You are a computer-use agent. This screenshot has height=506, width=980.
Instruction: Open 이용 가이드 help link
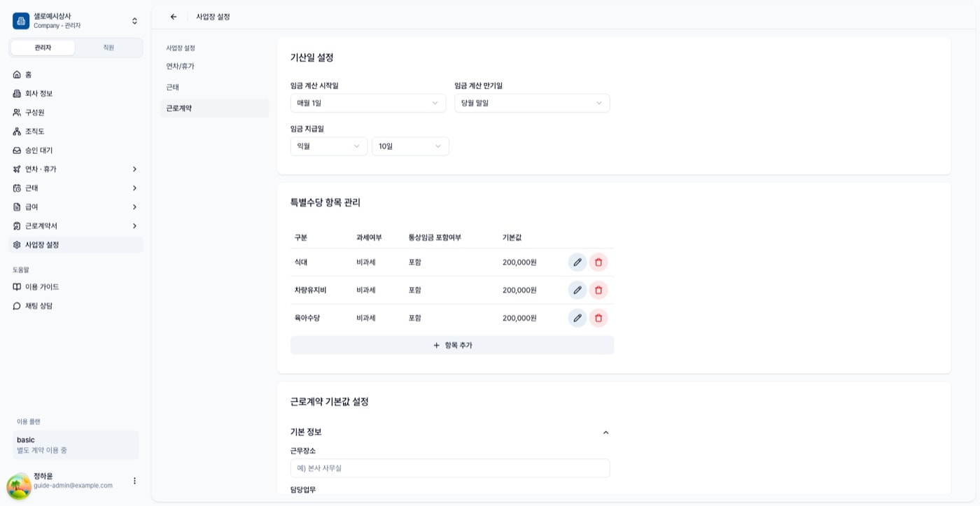pyautogui.click(x=76, y=287)
